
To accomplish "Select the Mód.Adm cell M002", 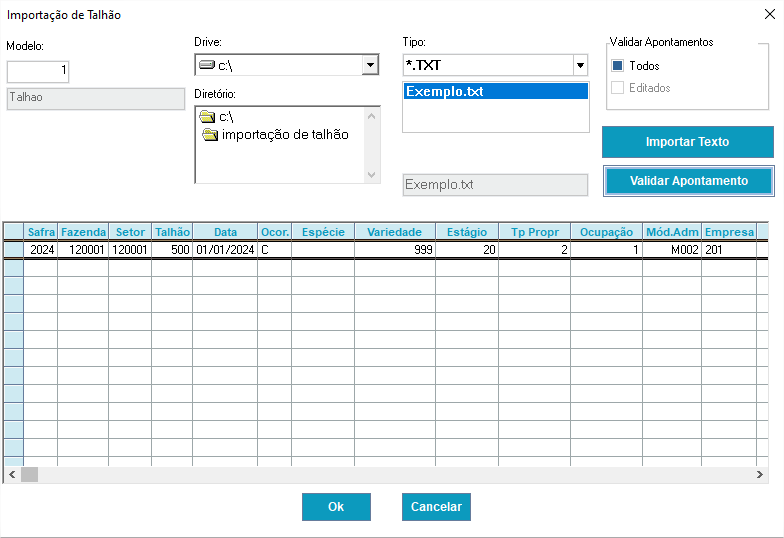I will coord(672,250).
